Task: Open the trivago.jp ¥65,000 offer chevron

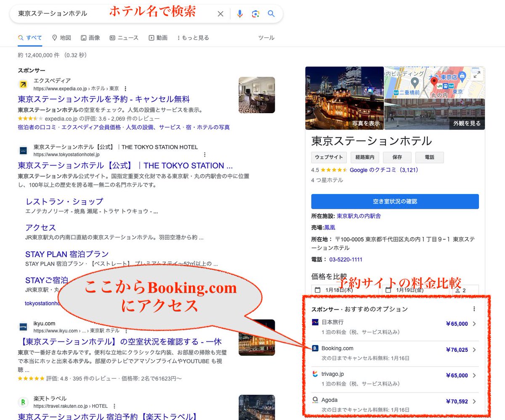Action: click(x=474, y=375)
